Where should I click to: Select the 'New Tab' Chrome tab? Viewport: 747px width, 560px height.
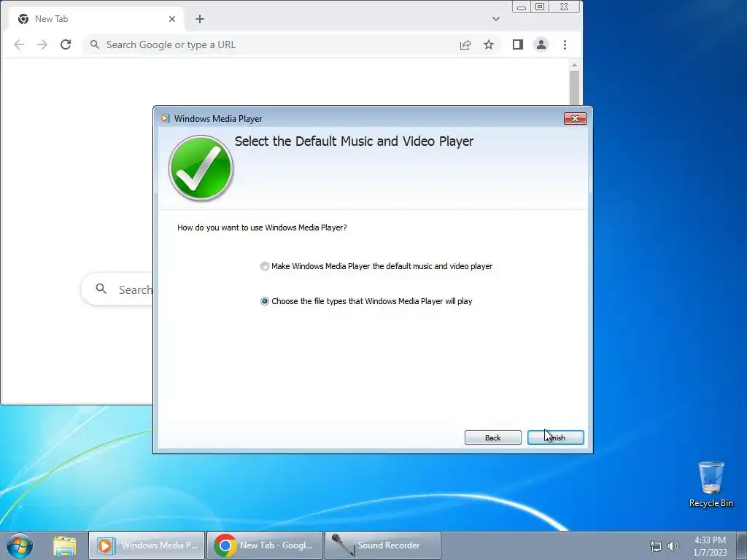[96, 19]
